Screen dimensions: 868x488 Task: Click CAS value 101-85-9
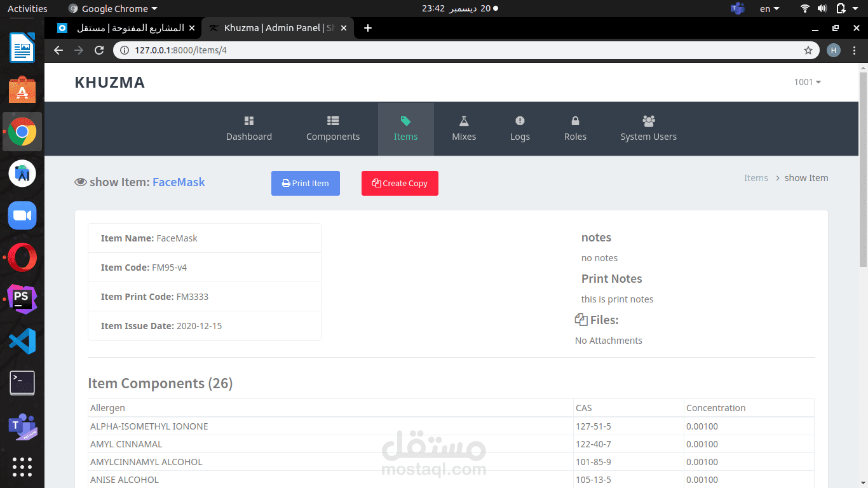pyautogui.click(x=593, y=462)
